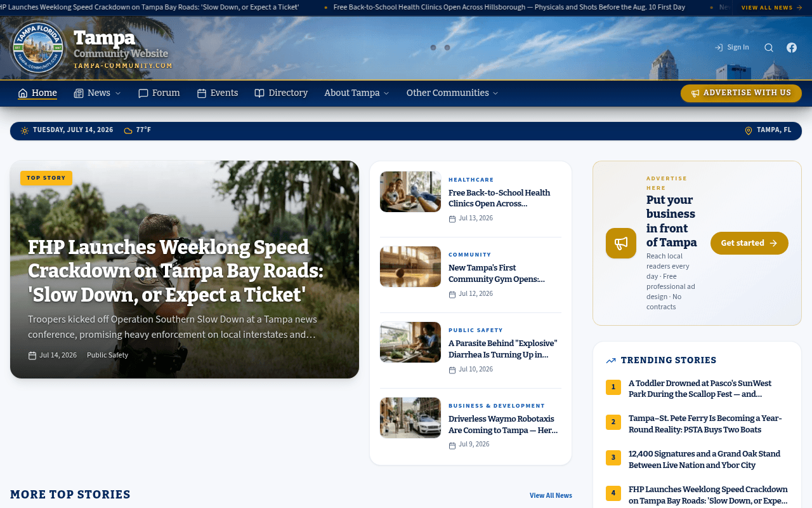The height and width of the screenshot is (508, 812).
Task: Click the BUSINESS & DEVELOPMENT category label
Action: [x=497, y=406]
